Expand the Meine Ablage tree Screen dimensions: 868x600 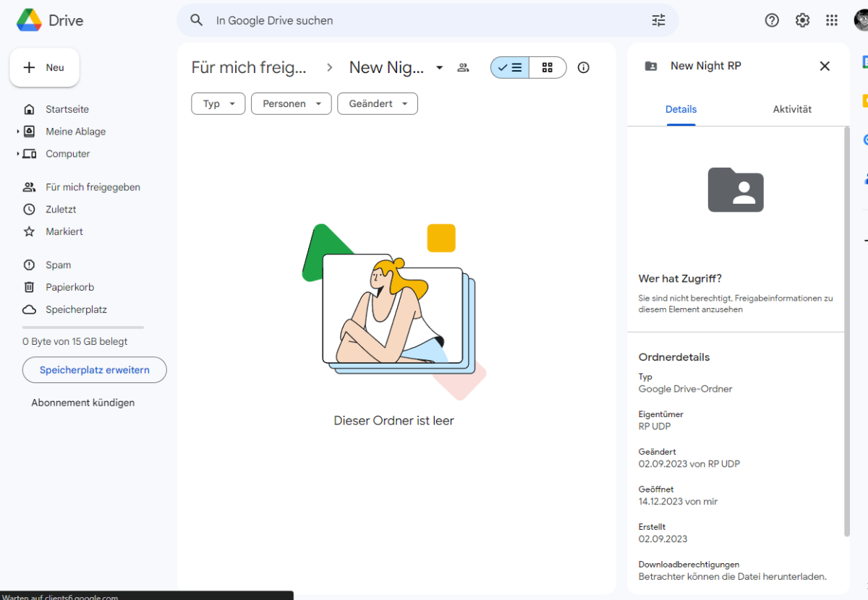pos(18,132)
